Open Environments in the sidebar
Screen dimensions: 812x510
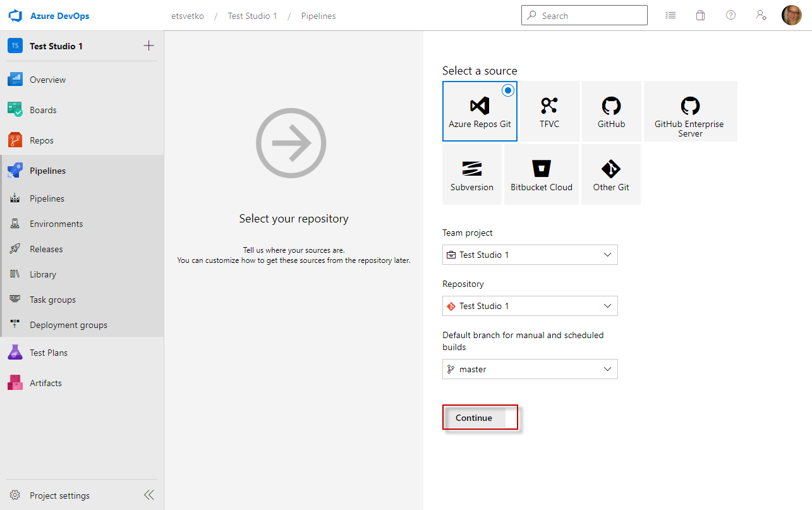[x=82, y=224]
